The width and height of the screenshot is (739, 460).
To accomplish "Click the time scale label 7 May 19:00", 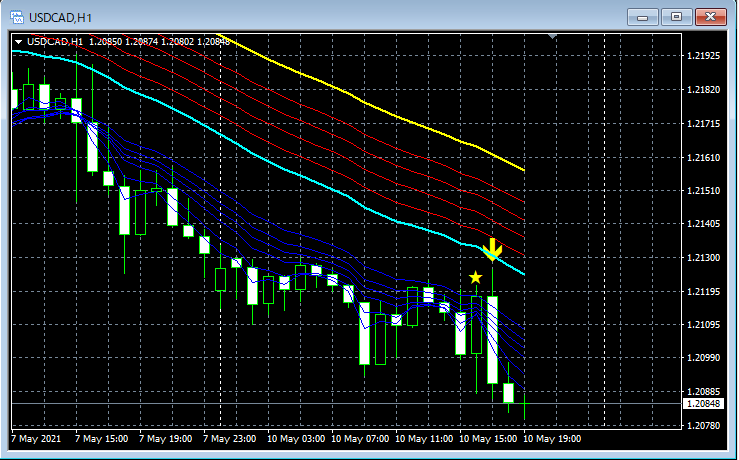I will pyautogui.click(x=165, y=439).
